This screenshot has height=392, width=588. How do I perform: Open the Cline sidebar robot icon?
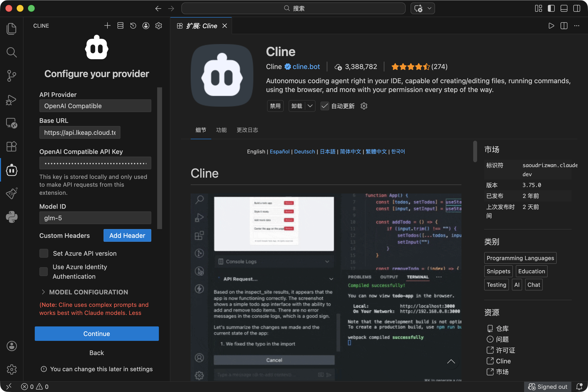pyautogui.click(x=12, y=170)
